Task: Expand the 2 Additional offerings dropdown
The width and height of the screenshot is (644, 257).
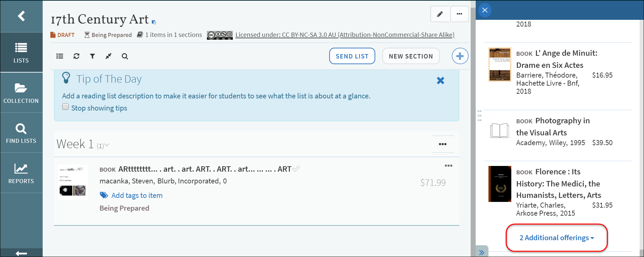Action: pos(557,238)
